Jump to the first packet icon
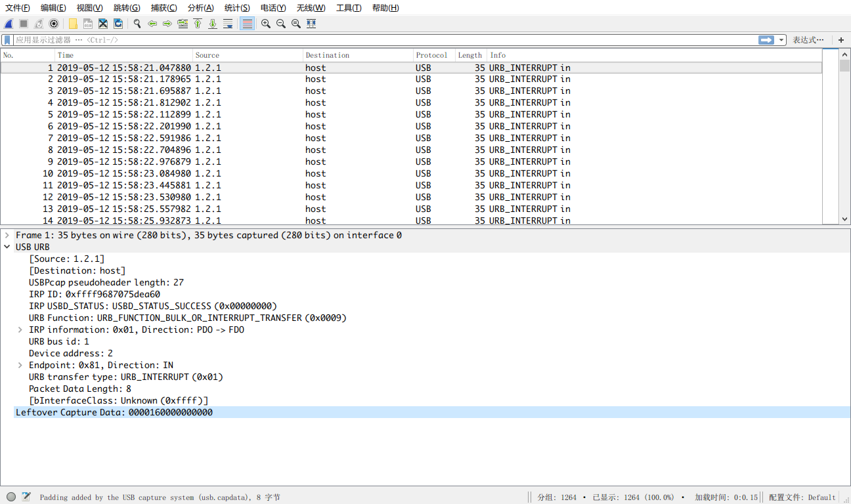Screen dimensions: 851x504 (197, 24)
